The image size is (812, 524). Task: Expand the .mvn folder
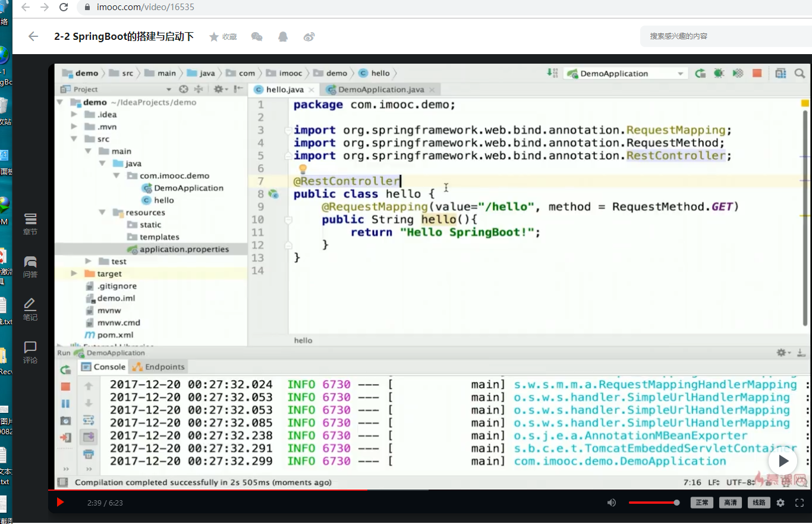74,127
